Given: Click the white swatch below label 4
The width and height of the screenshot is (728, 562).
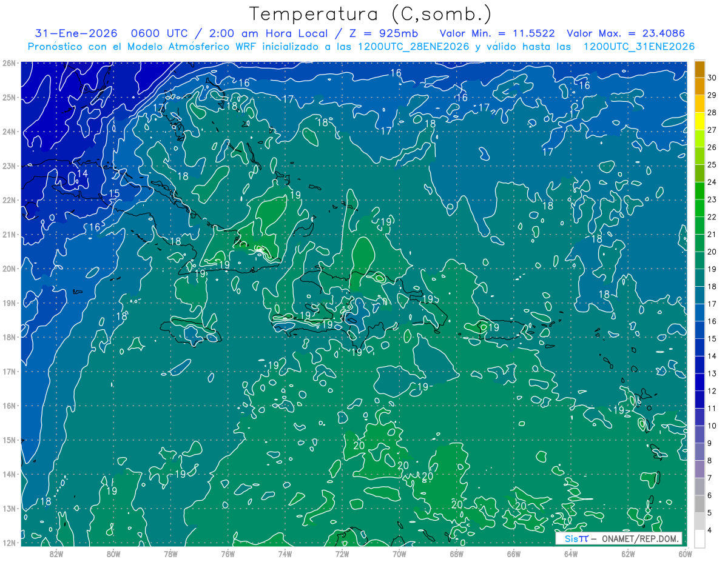Looking at the screenshot, I should click(700, 538).
